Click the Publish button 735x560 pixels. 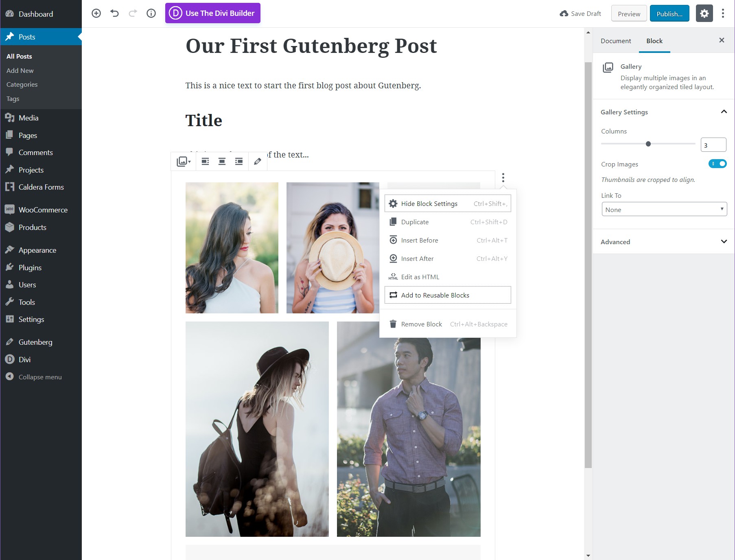click(x=669, y=13)
